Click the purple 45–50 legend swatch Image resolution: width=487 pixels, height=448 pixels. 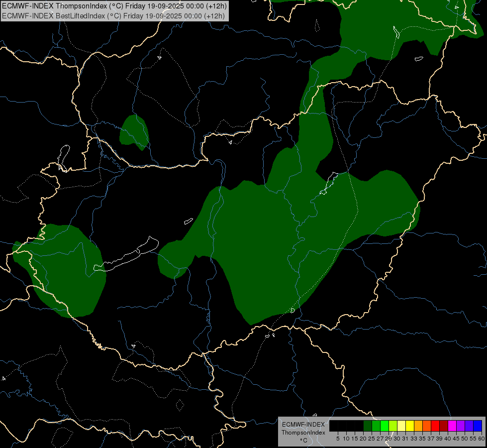(x=461, y=426)
